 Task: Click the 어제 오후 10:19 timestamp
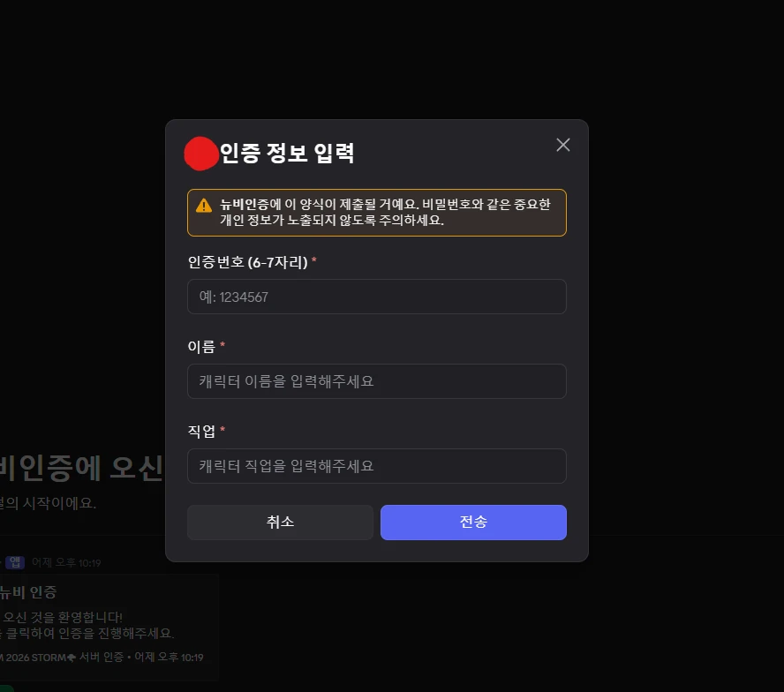point(65,562)
